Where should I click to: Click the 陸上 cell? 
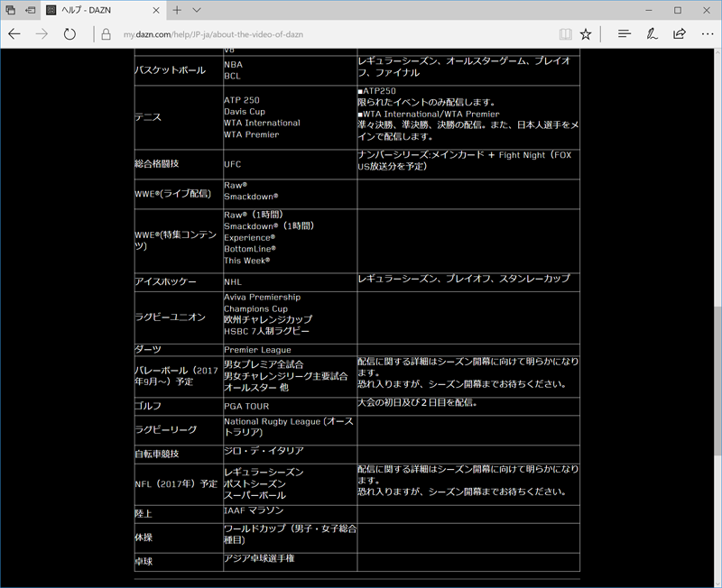(x=179, y=514)
